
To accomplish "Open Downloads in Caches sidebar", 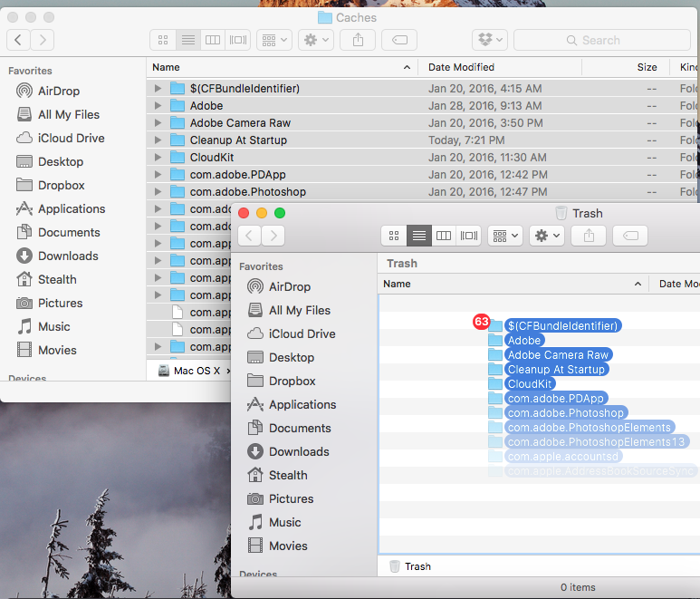I will tap(57, 256).
